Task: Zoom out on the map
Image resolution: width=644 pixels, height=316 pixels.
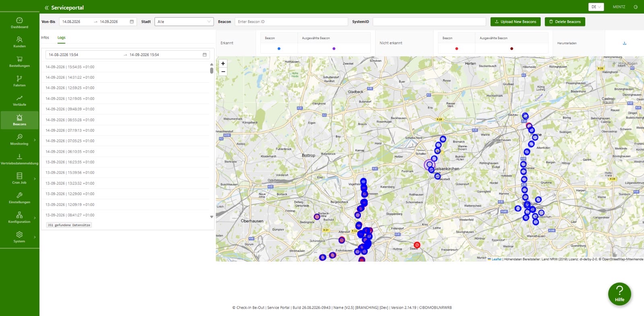Action: pos(223,71)
